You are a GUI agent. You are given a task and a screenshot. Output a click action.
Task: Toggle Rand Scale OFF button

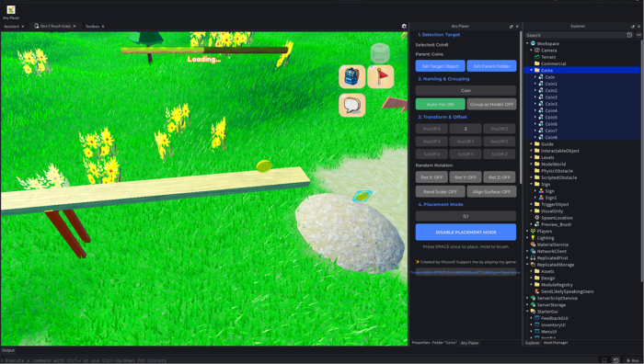(x=441, y=191)
